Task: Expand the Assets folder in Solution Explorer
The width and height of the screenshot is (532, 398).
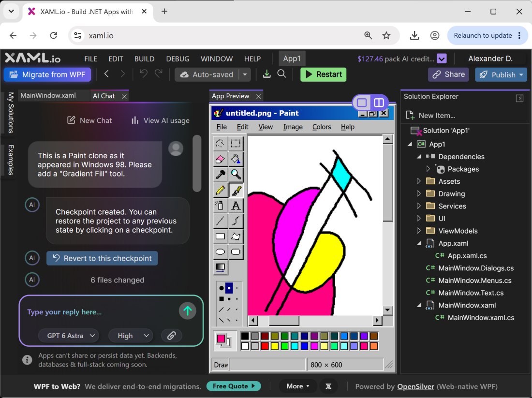Action: 419,181
